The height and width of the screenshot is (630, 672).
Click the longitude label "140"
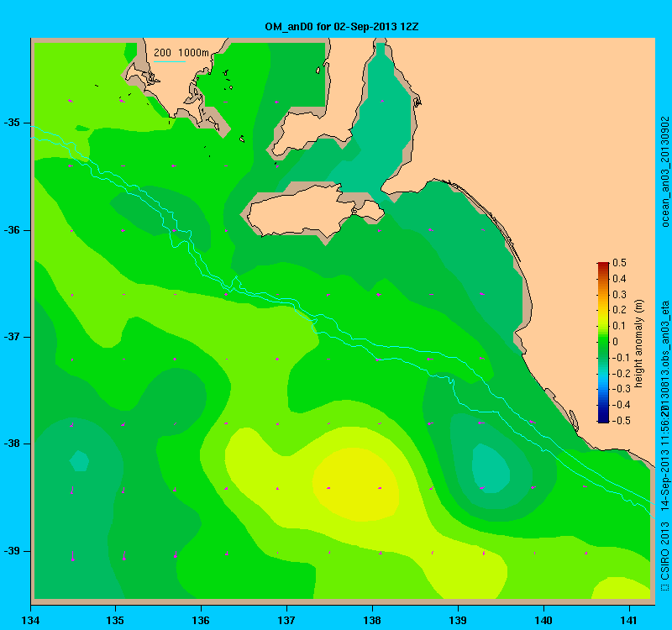click(543, 620)
